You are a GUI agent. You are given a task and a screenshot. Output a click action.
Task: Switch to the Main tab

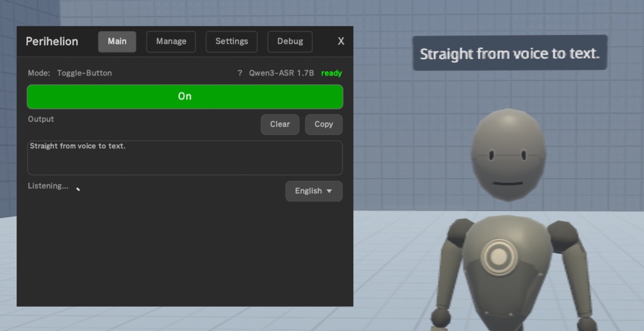117,41
